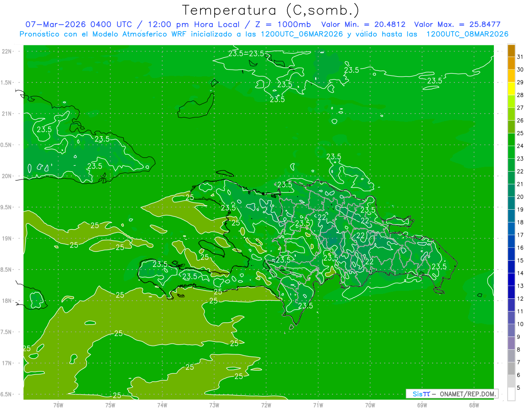
Task: Click the "72W" longitude axis label
Action: tap(266, 405)
